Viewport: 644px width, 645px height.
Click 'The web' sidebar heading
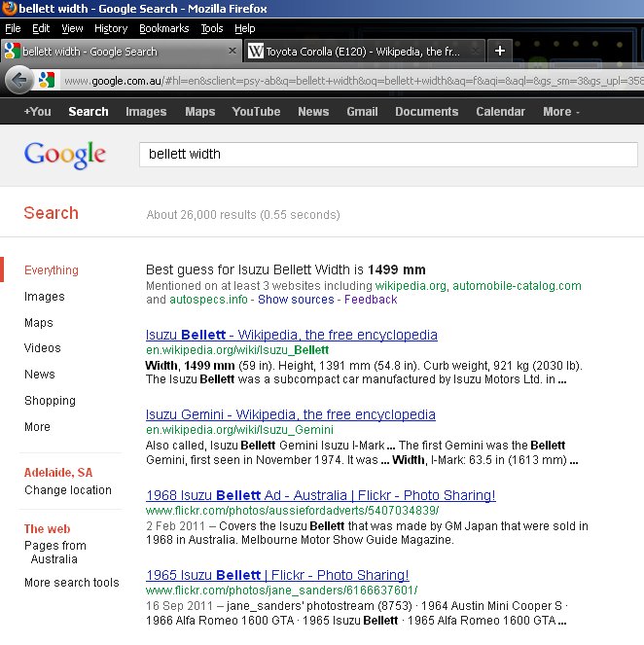coord(47,529)
